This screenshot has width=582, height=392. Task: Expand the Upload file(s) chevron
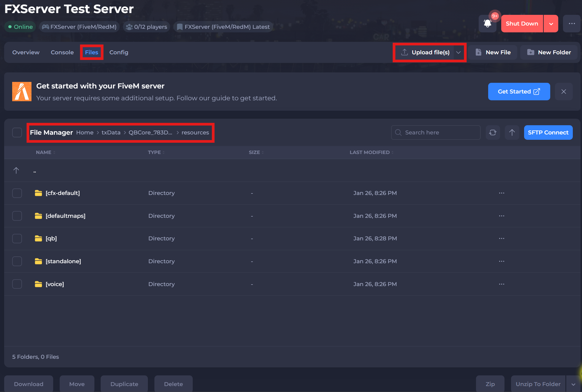(x=458, y=52)
